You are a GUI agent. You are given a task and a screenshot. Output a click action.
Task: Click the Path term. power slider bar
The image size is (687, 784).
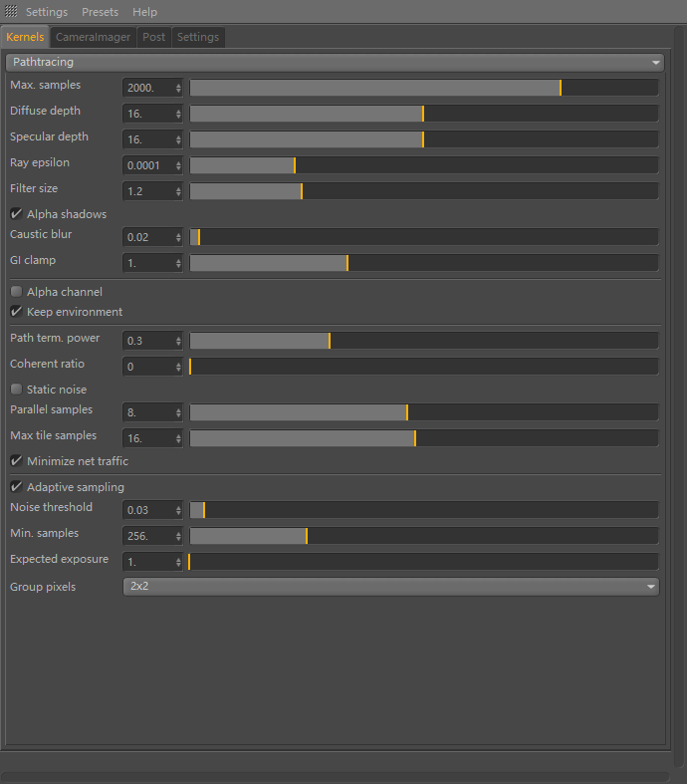[424, 341]
